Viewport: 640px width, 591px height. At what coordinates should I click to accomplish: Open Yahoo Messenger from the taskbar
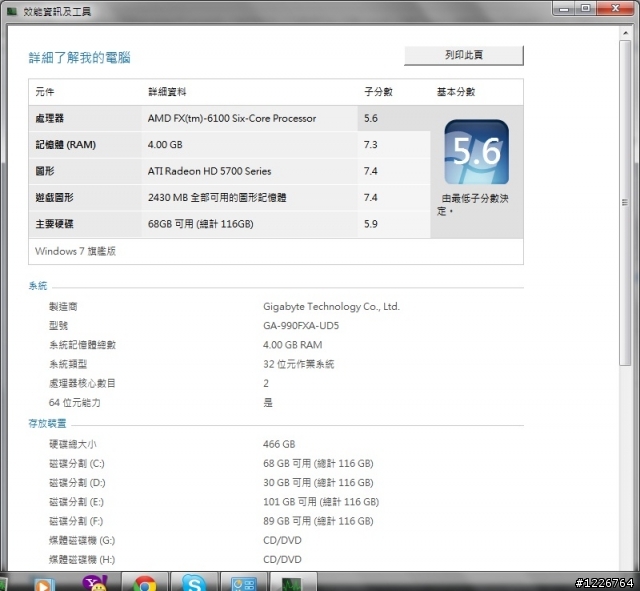tap(95, 584)
